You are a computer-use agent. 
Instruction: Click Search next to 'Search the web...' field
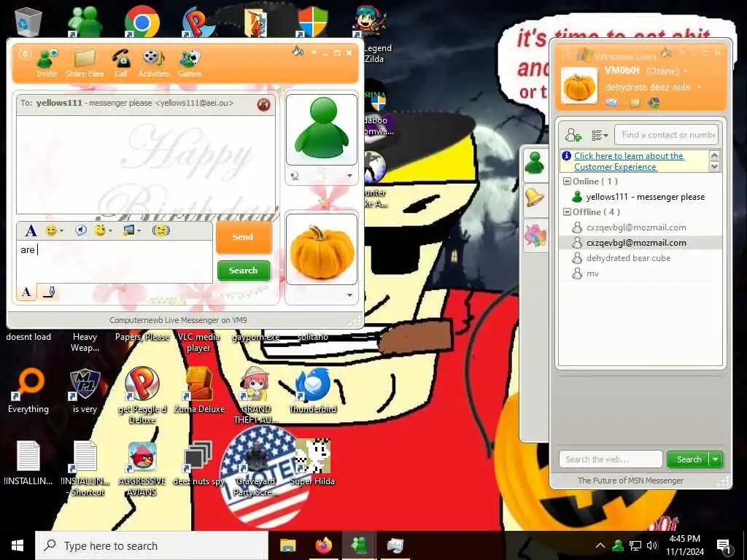click(689, 459)
